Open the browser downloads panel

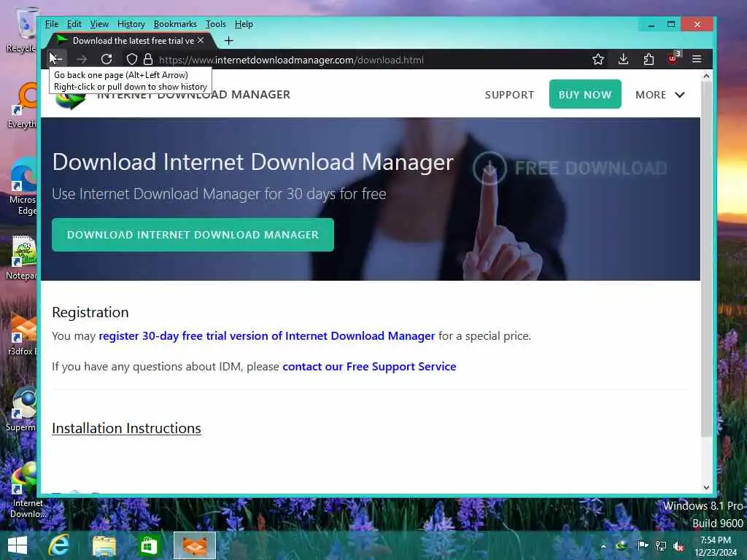[x=623, y=59]
